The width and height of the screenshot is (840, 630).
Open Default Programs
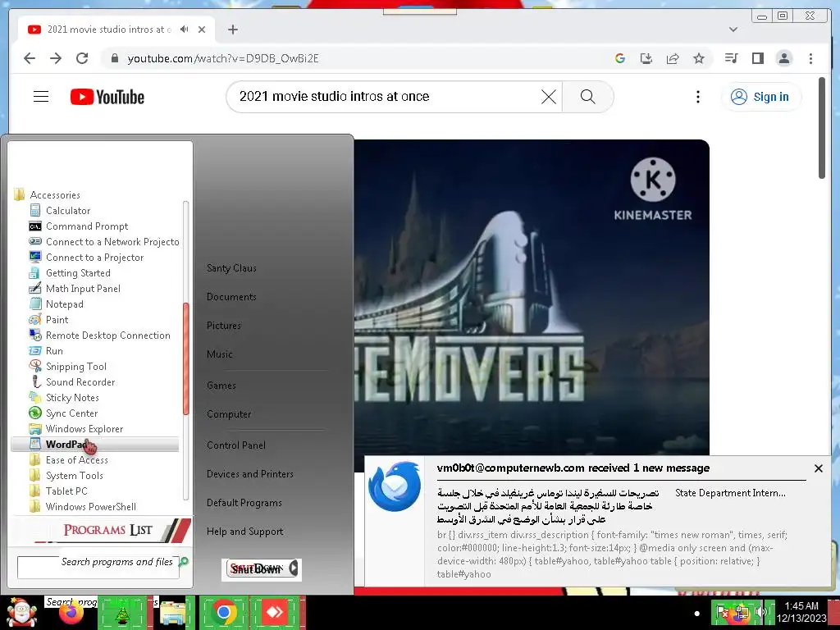click(x=244, y=503)
